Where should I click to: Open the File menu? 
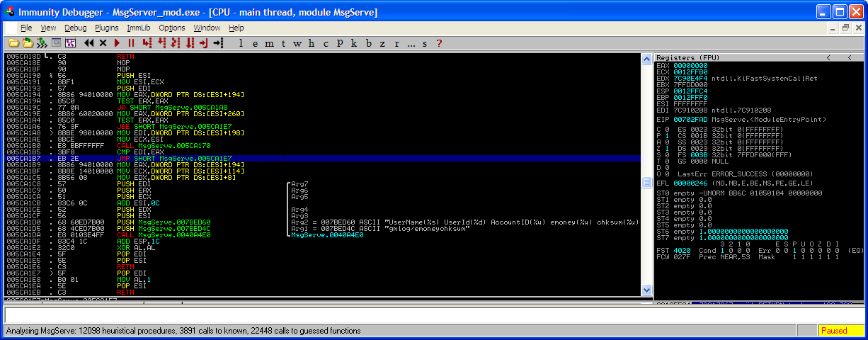click(26, 28)
